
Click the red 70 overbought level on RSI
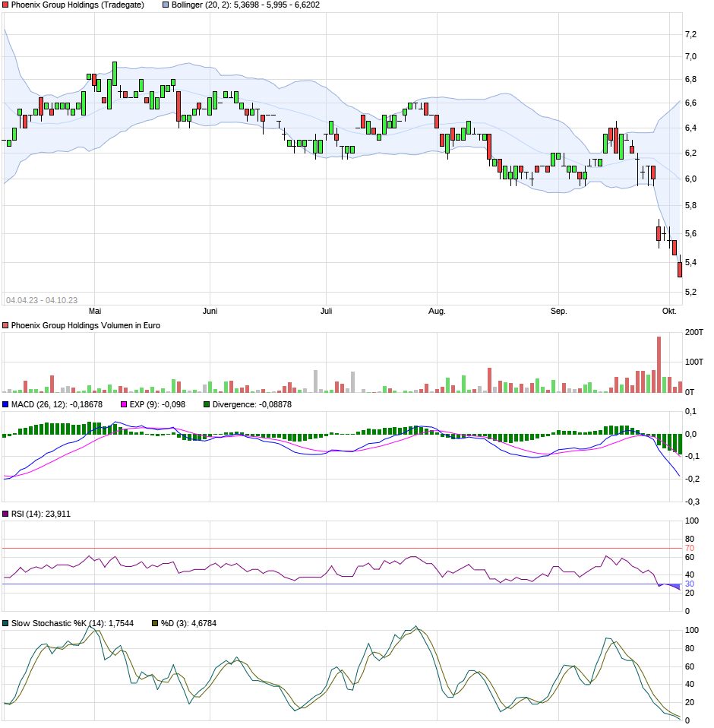coord(690,548)
